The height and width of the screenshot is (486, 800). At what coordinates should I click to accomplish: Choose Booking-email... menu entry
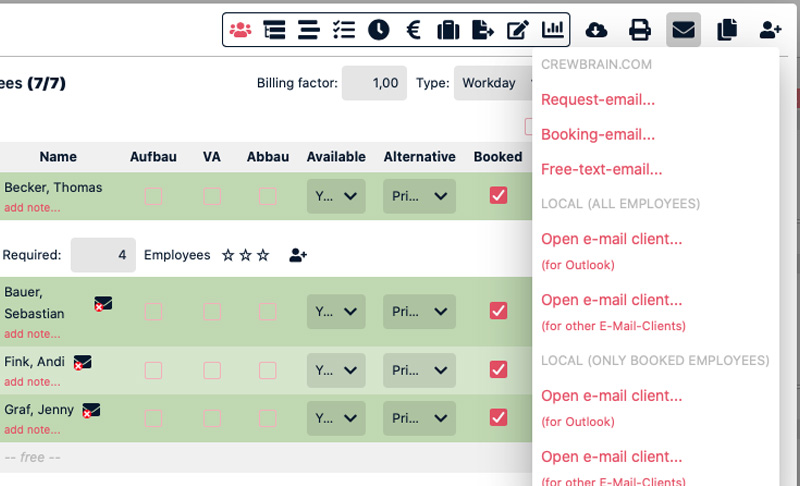[x=598, y=134]
